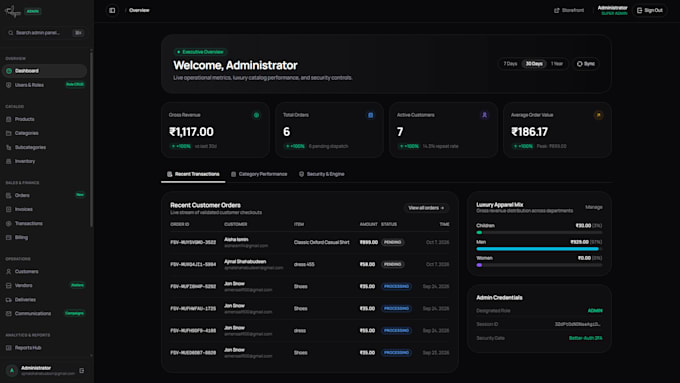Screen dimensions: 680x383
Task: Click the sidebar vertical scrollbar
Action: coord(91,139)
